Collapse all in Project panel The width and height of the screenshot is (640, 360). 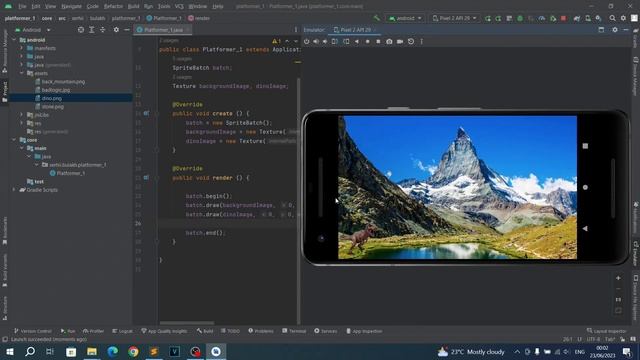tap(102, 30)
